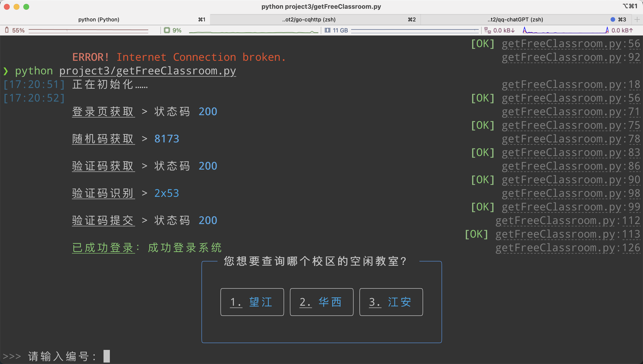
Task: Click the 验证码提交 label
Action: pos(104,221)
